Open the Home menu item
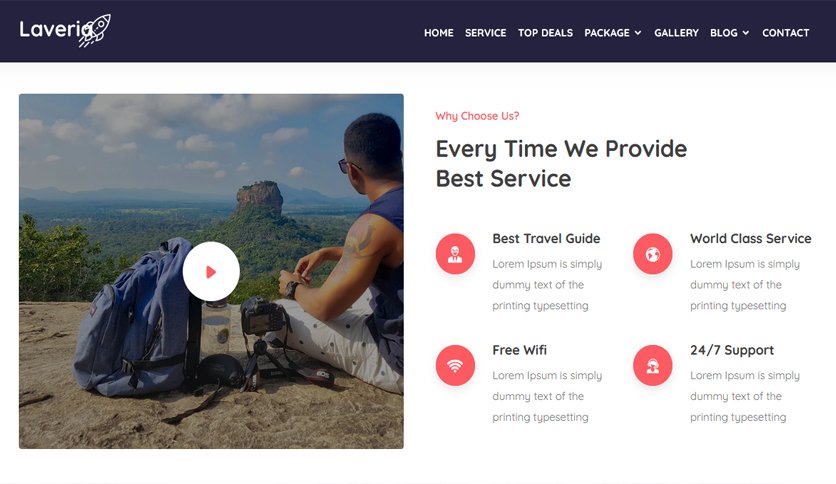Screen dimensions: 836x484 coord(439,33)
